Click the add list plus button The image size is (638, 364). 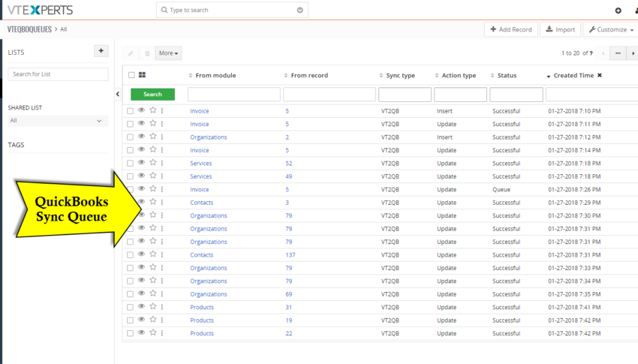pos(101,51)
